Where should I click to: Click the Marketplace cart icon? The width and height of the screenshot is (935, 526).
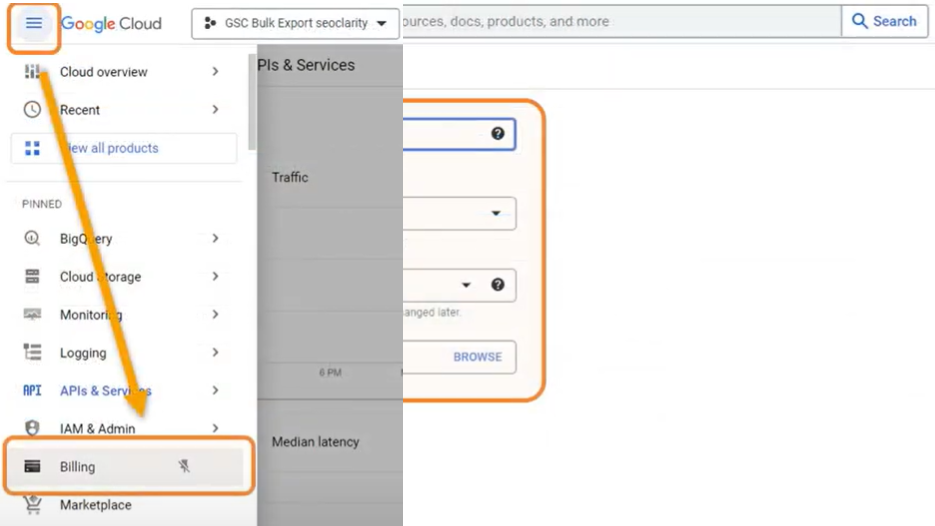[x=32, y=505]
